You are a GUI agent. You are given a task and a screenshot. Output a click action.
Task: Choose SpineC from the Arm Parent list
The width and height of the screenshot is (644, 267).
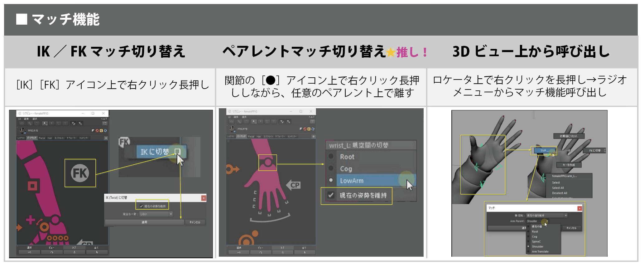pyautogui.click(x=536, y=241)
